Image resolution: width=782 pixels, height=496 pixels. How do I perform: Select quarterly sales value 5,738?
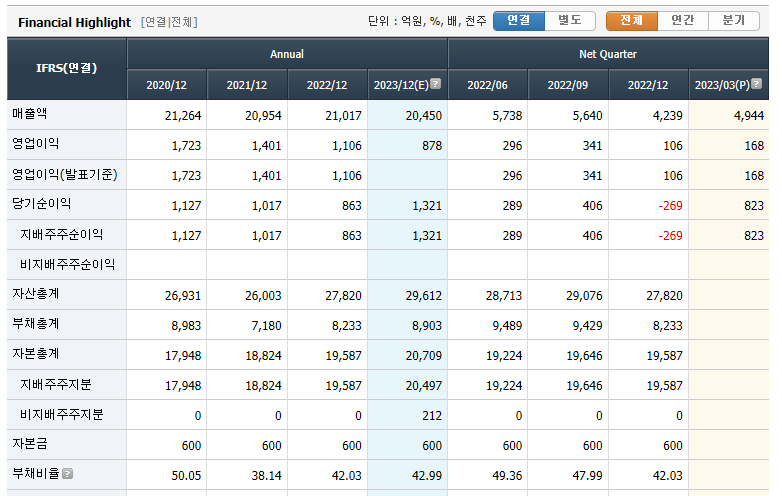click(507, 116)
